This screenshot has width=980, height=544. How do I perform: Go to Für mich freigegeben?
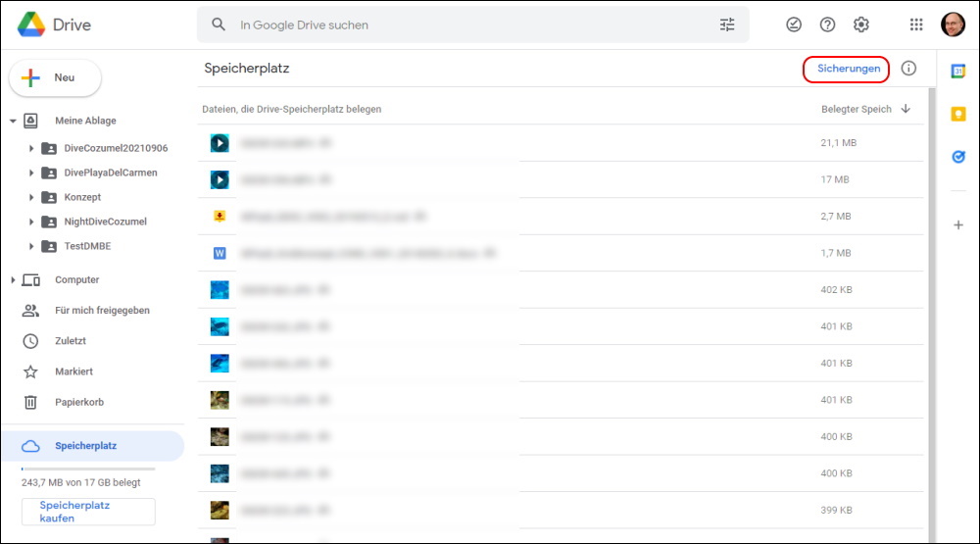(x=102, y=311)
